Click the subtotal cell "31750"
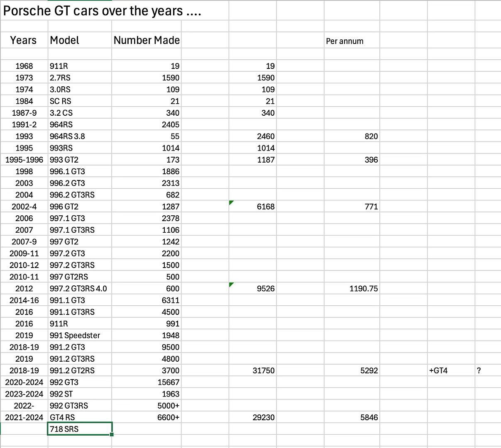Viewport: 501px width, 448px height. (252, 370)
